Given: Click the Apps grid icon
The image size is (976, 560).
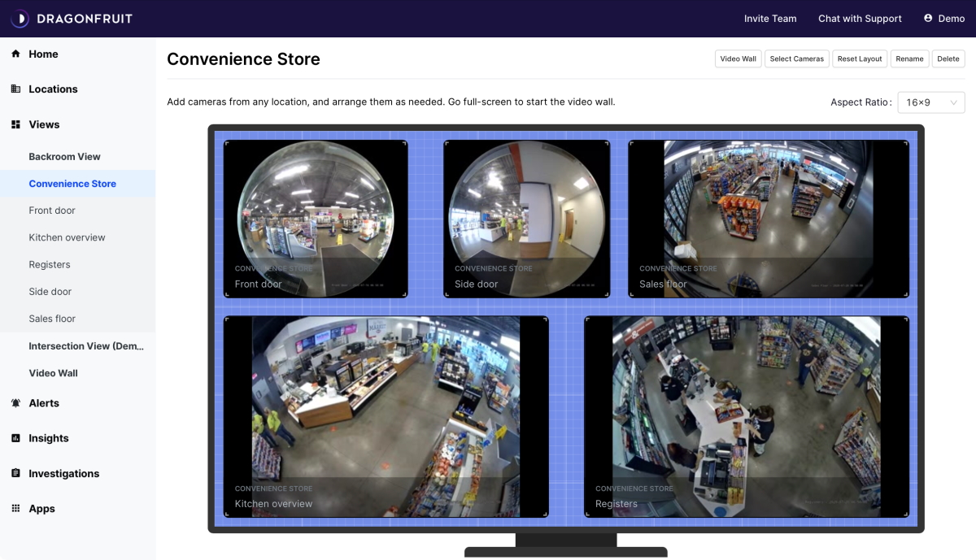Looking at the screenshot, I should (x=15, y=509).
